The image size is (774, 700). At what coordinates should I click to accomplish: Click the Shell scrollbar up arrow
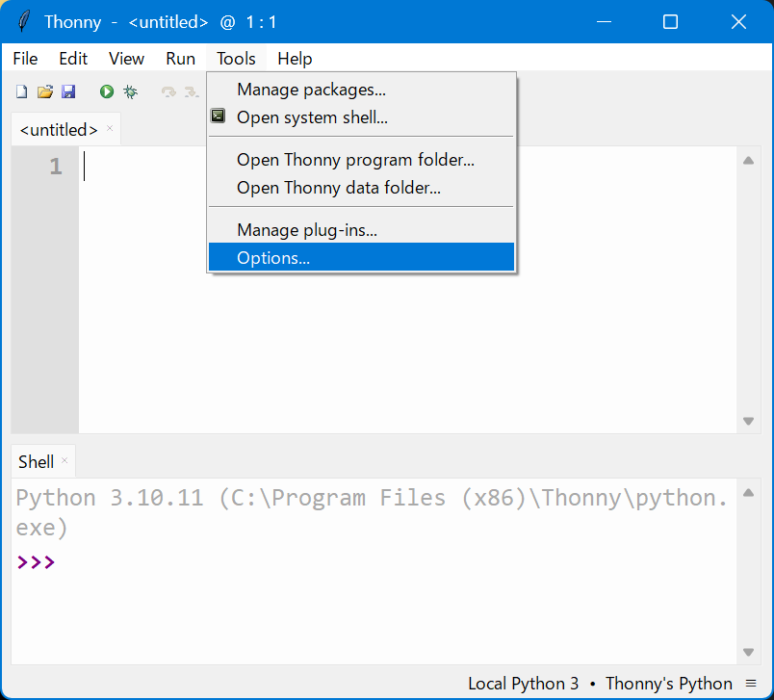point(748,493)
